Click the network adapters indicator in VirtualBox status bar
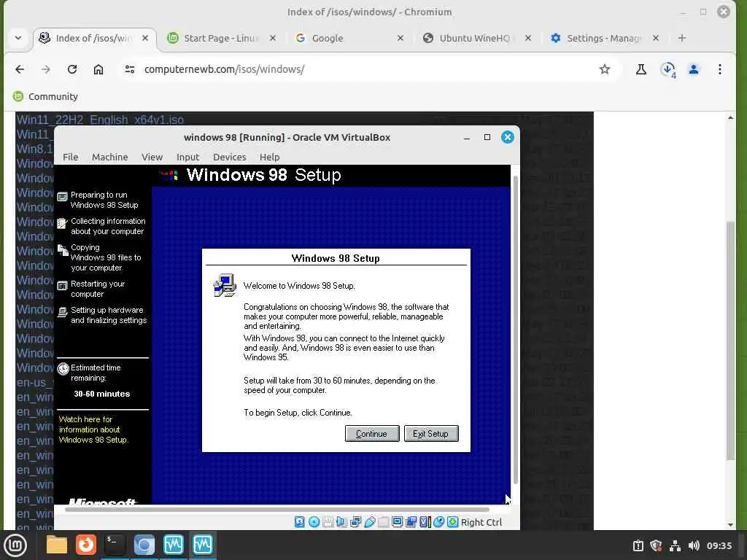This screenshot has height=560, width=747. pyautogui.click(x=355, y=522)
